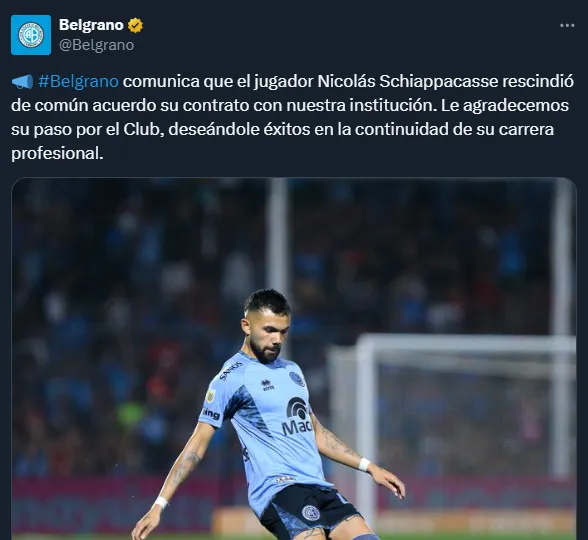Click the club crest on dark shorts
This screenshot has width=588, height=540.
[x=311, y=513]
